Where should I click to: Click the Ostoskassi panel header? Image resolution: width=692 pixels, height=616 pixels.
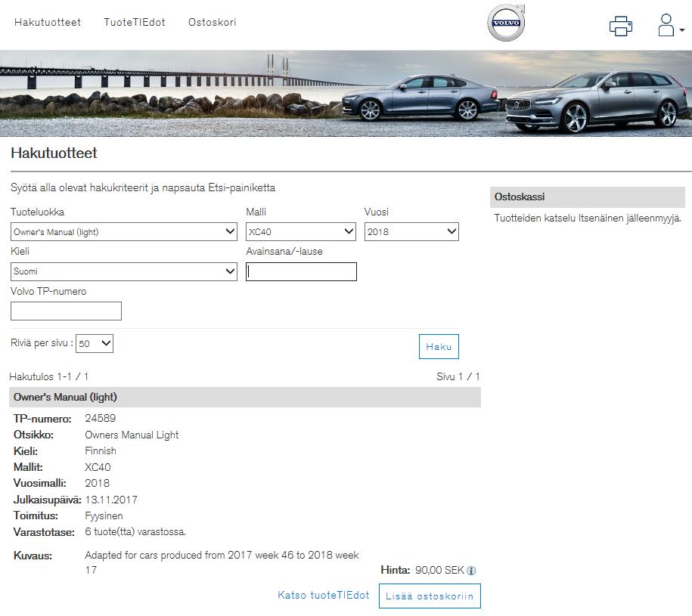(x=588, y=197)
